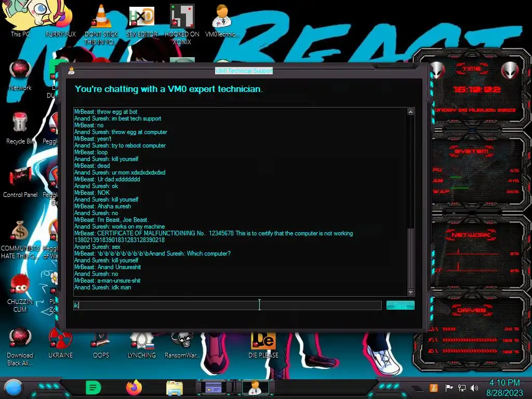Click the SYSTEM gadget header
Viewport: 532px width, 399px height.
[472, 151]
